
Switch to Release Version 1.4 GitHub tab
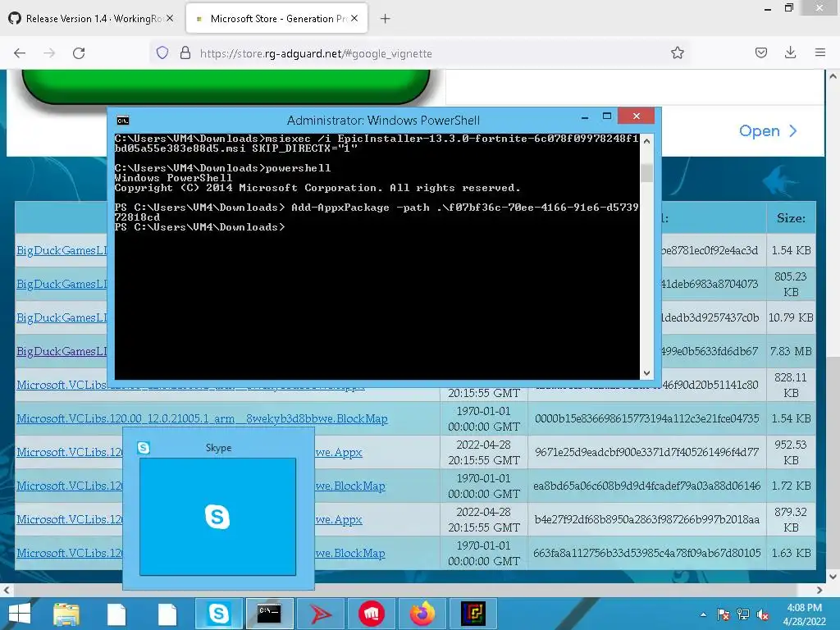click(91, 19)
